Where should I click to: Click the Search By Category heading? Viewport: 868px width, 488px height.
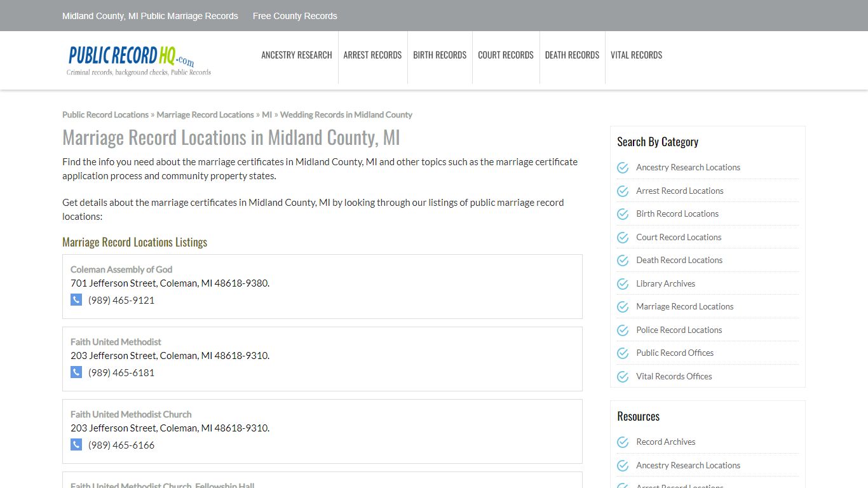[658, 142]
